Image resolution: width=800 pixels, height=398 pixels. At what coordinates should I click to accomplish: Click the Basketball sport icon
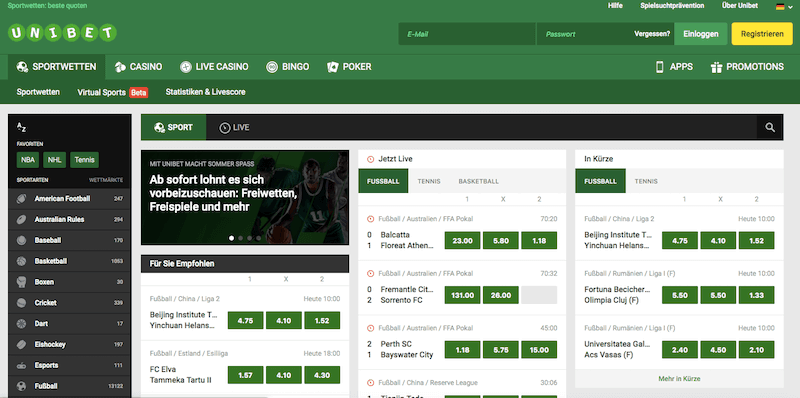click(x=21, y=261)
